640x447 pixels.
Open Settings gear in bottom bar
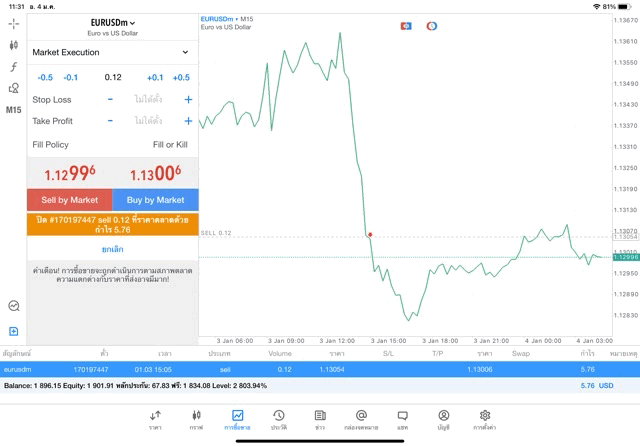point(485,419)
